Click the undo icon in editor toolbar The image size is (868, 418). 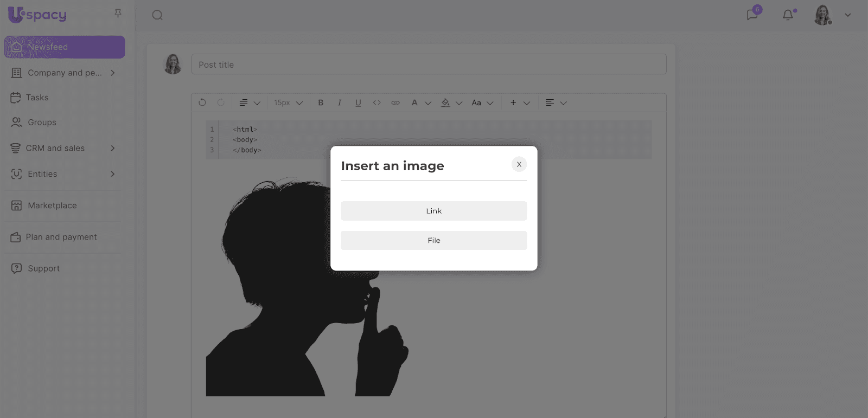click(202, 102)
